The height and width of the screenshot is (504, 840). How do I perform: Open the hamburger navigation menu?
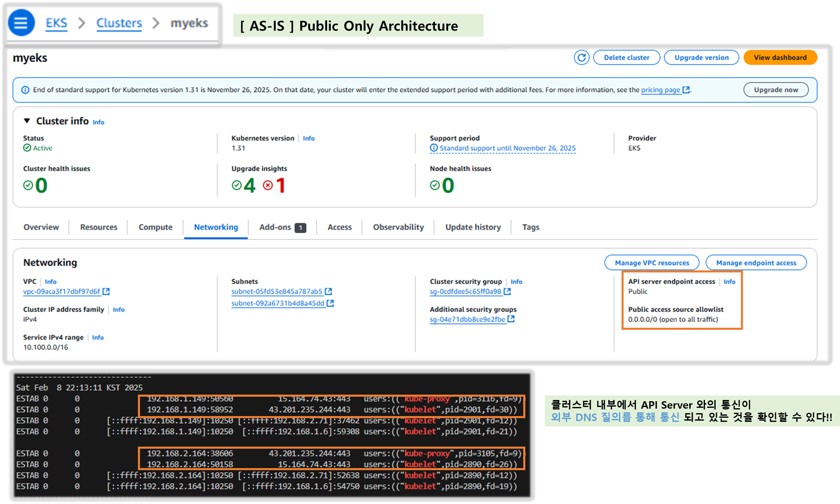(x=21, y=23)
